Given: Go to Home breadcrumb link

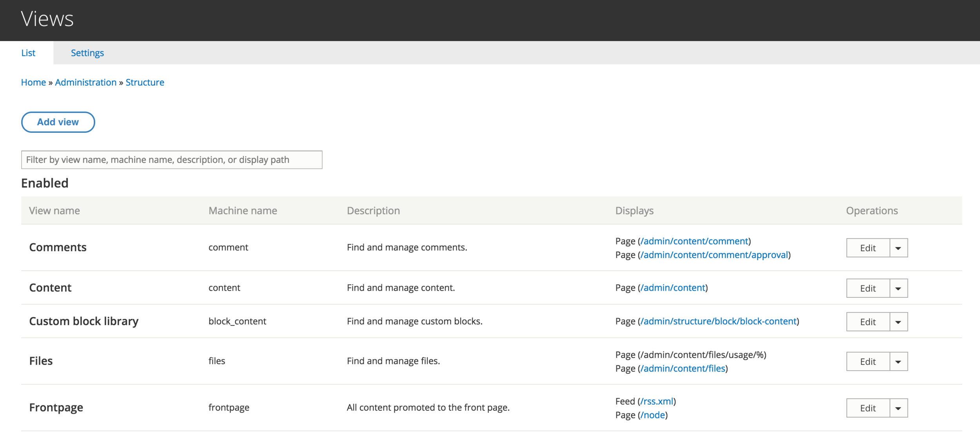Looking at the screenshot, I should 33,83.
